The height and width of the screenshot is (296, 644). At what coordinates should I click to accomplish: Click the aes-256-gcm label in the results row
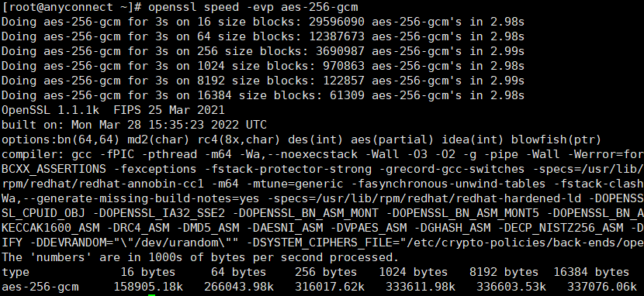40,287
